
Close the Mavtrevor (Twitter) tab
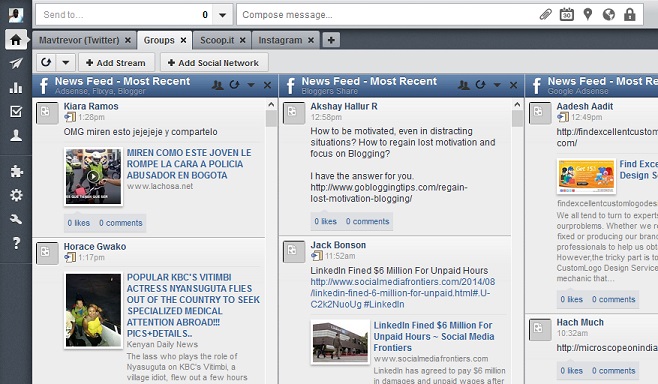[128, 40]
